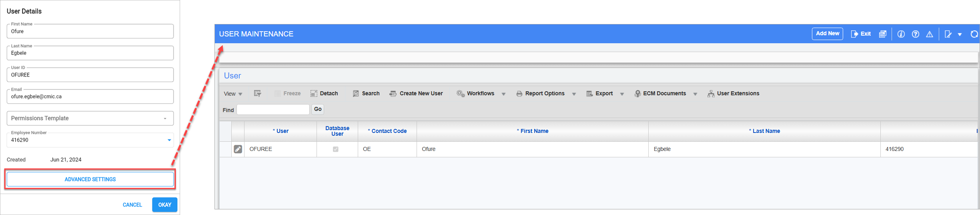Toggle the Database User checkbox for OFUREE
Viewport: 980px width, 215px height.
pos(335,149)
